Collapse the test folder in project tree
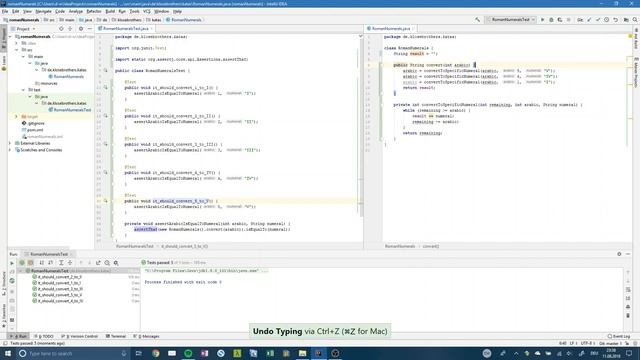This screenshot has height=360, width=640. tap(23, 90)
